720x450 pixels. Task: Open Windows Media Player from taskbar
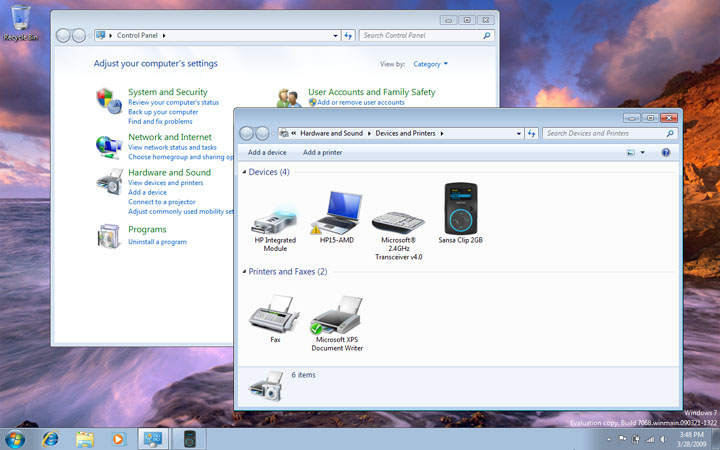118,438
